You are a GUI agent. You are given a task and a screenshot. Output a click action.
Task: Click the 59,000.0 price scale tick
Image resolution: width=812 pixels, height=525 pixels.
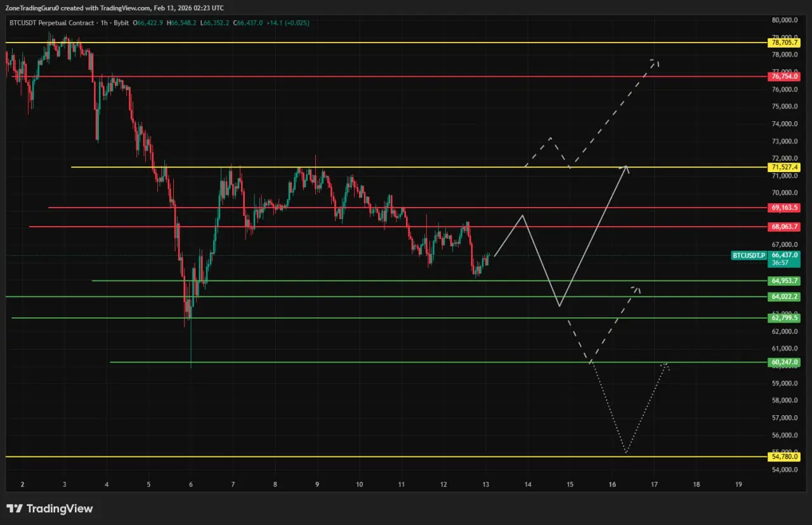click(784, 383)
